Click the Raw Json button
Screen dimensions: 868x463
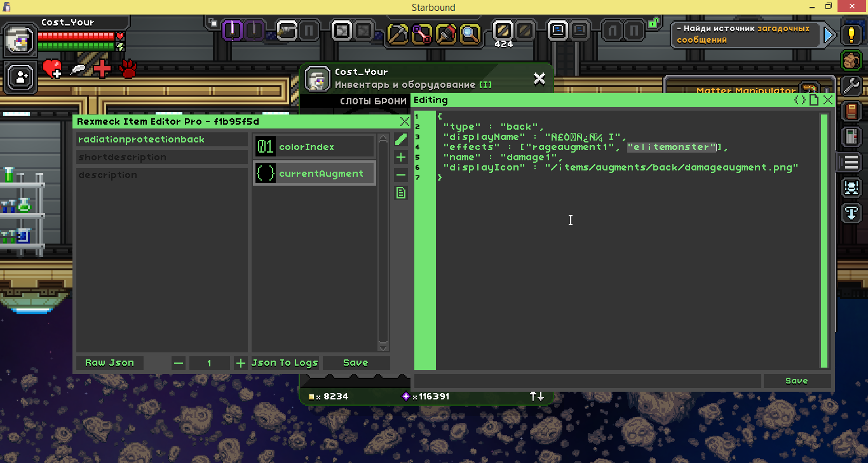tap(109, 363)
